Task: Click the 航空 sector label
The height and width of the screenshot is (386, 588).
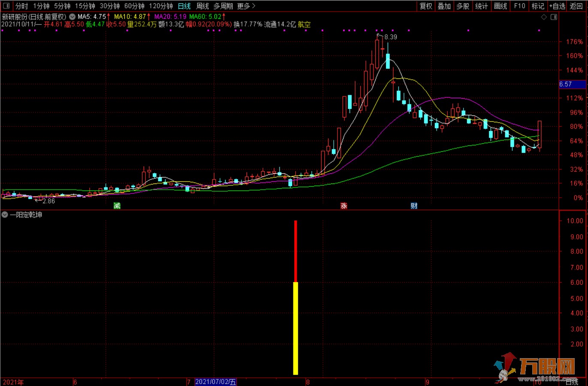Action: pyautogui.click(x=304, y=24)
